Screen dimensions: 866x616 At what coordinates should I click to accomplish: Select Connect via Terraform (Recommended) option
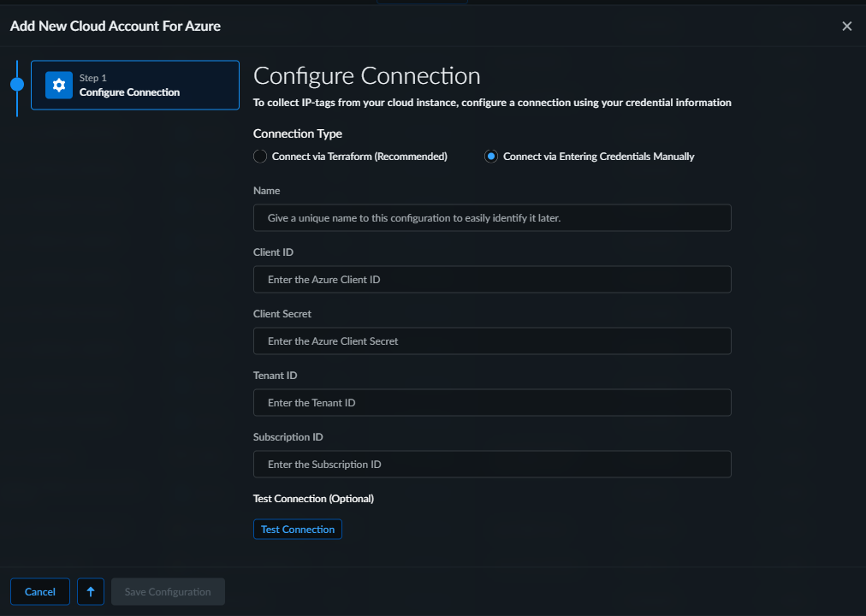pyautogui.click(x=261, y=157)
